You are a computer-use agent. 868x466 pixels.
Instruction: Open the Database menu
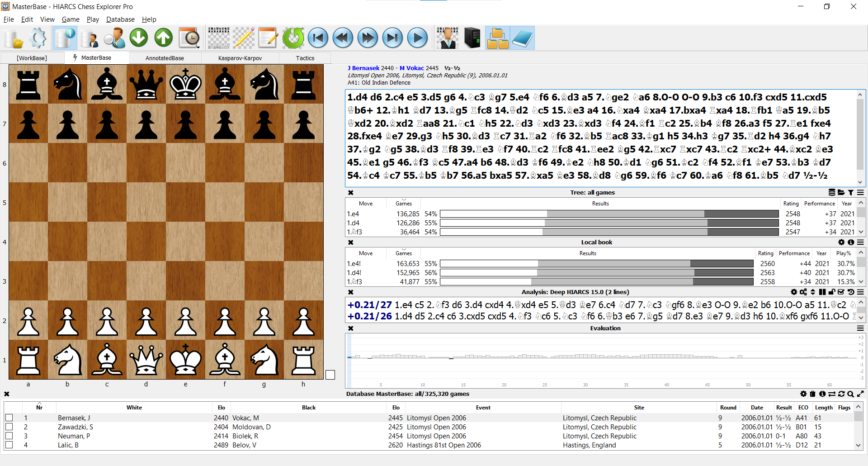pos(120,19)
